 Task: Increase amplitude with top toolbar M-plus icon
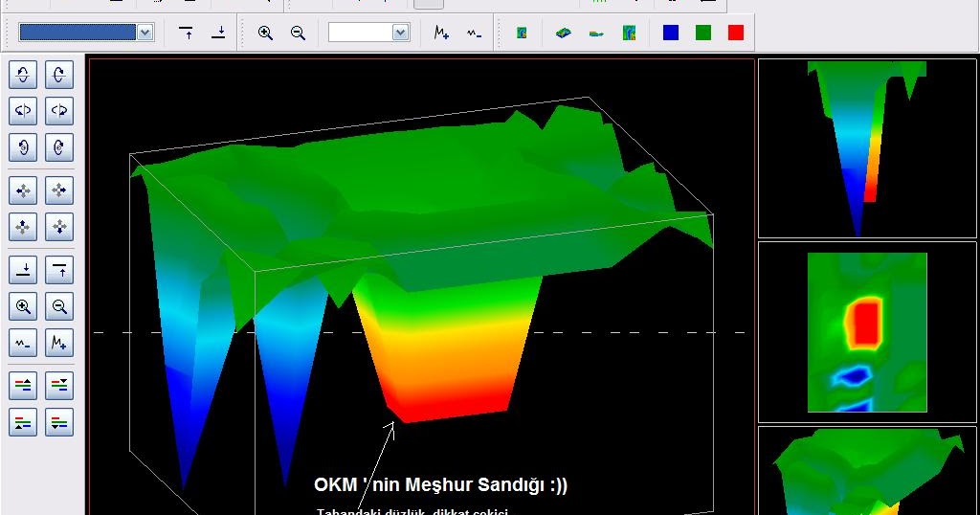click(441, 33)
